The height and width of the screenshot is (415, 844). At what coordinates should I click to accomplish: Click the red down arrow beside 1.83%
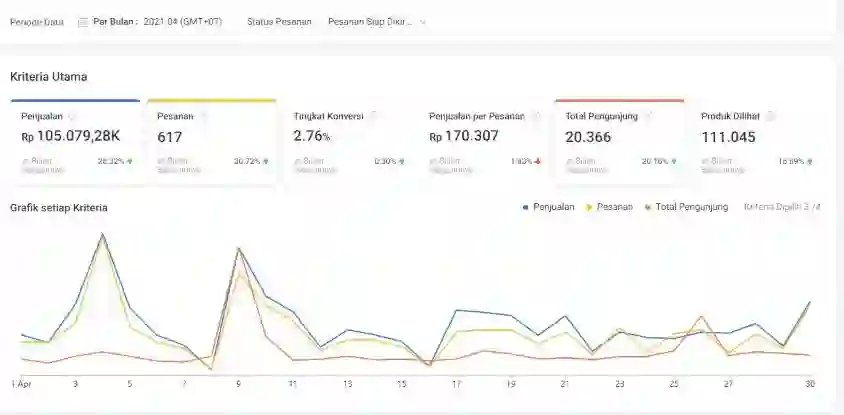(x=538, y=161)
